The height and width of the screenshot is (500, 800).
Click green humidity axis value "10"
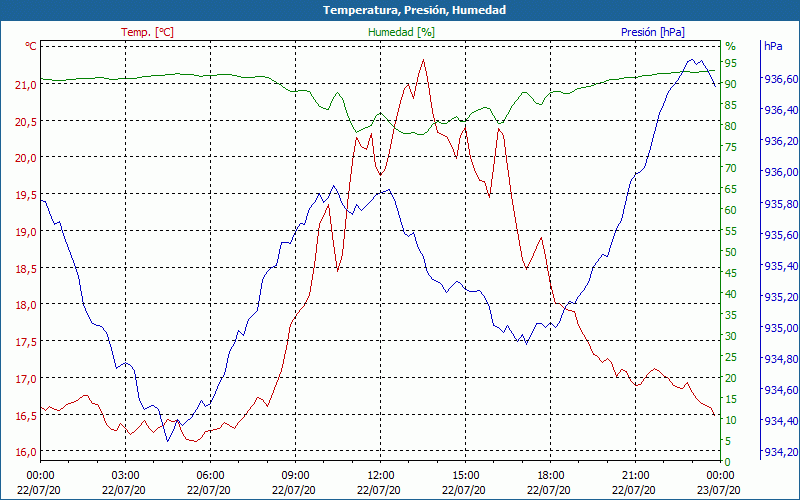coord(731,420)
